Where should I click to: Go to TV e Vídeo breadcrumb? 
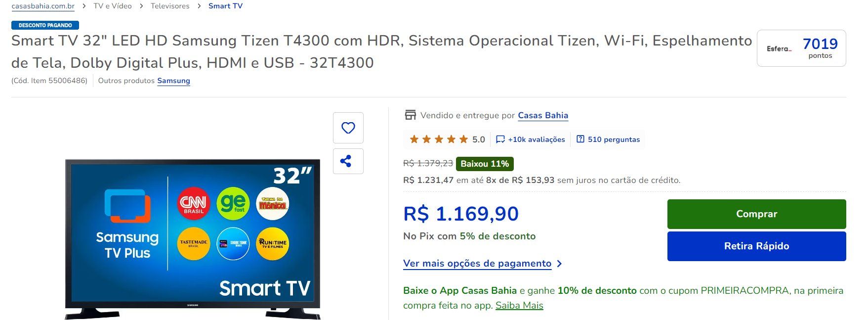coord(113,6)
